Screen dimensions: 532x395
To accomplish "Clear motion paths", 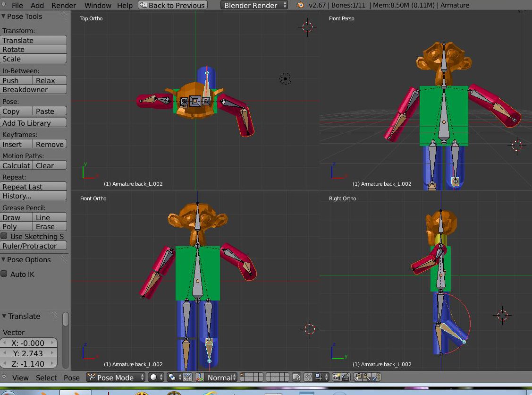I will 50,165.
